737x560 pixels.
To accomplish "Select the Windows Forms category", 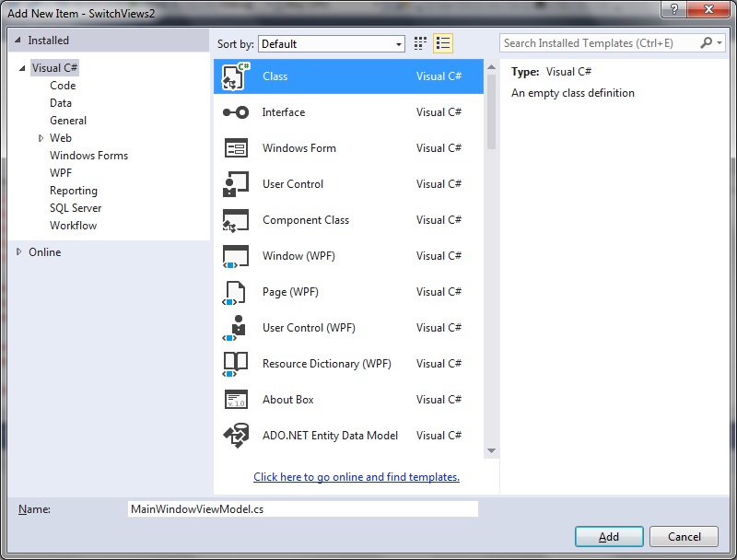I will click(x=88, y=156).
